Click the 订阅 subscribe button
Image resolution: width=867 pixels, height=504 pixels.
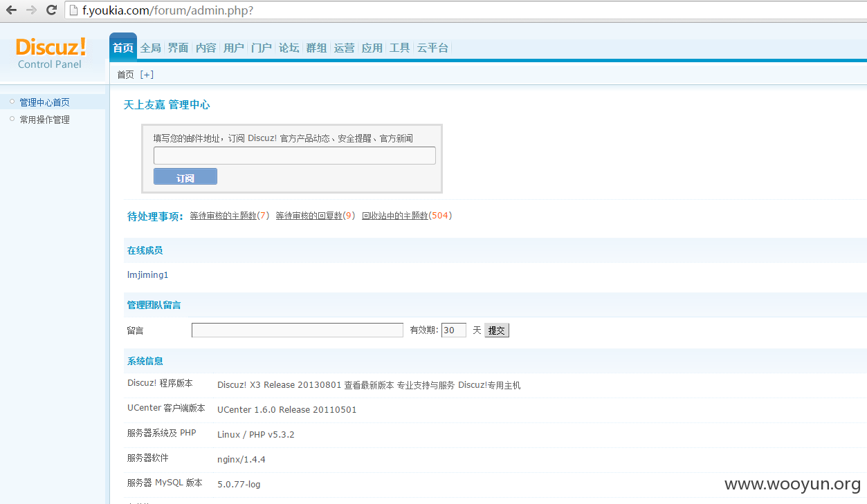(185, 177)
